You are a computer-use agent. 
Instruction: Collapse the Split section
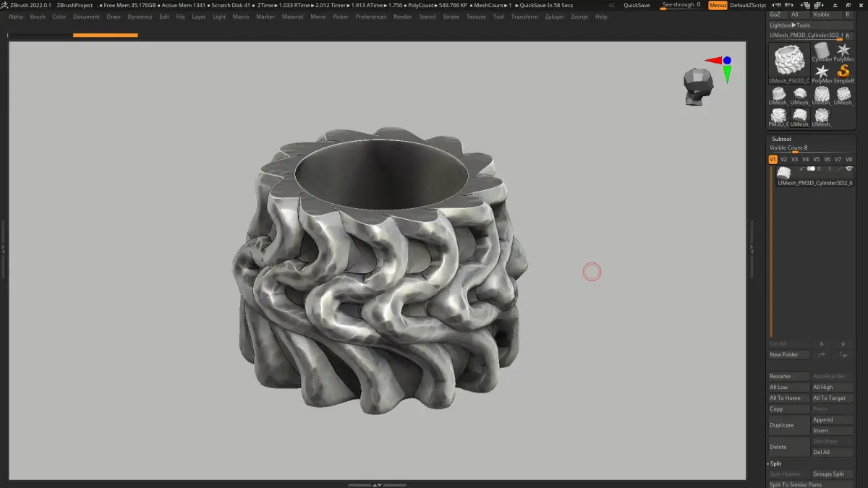pos(775,463)
